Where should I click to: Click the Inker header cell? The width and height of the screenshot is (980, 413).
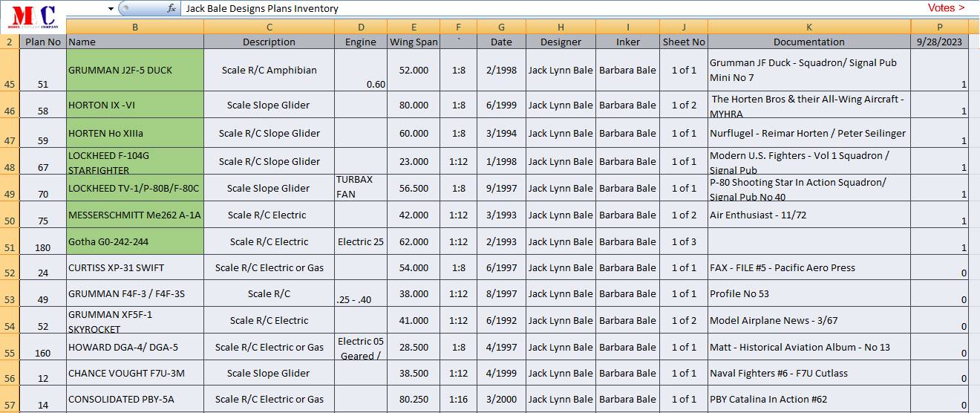628,42
